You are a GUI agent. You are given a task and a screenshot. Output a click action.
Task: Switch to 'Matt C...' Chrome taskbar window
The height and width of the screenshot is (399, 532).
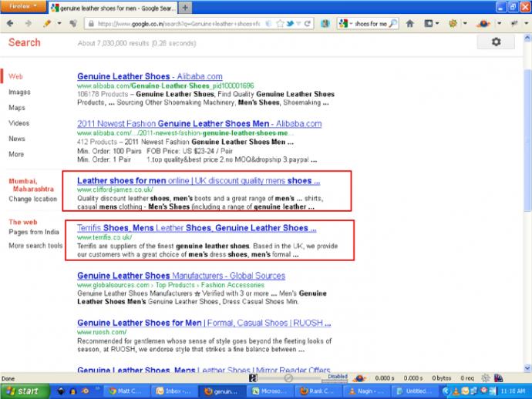point(125,391)
